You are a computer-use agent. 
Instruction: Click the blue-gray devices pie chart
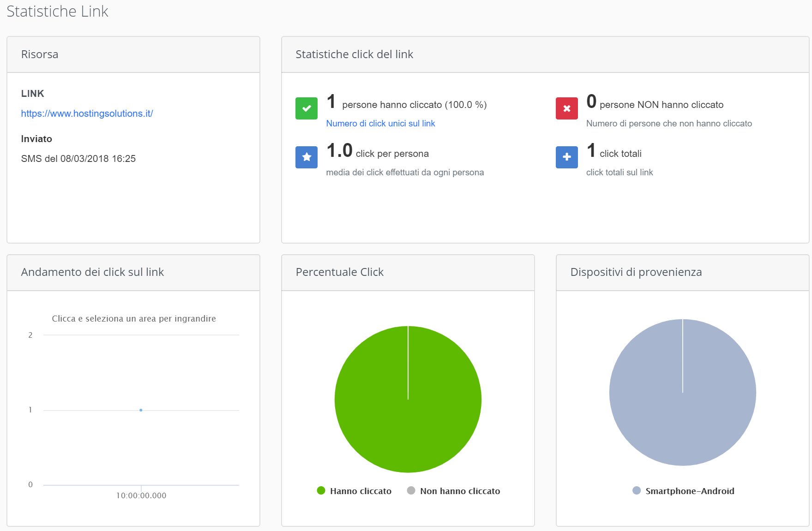tap(683, 393)
